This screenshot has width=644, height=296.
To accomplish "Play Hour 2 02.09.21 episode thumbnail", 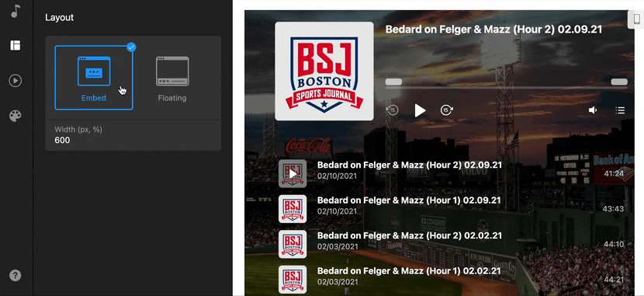I will [293, 173].
